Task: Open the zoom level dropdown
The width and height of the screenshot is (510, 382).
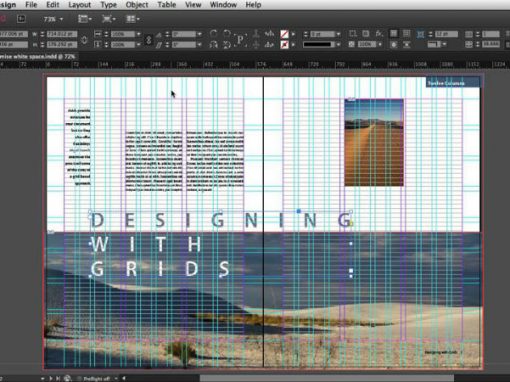Action: tap(53, 19)
